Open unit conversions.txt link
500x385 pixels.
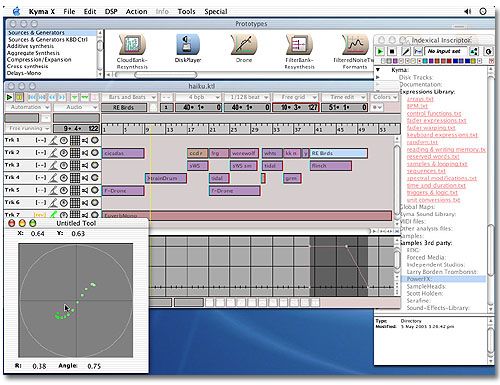[x=433, y=200]
